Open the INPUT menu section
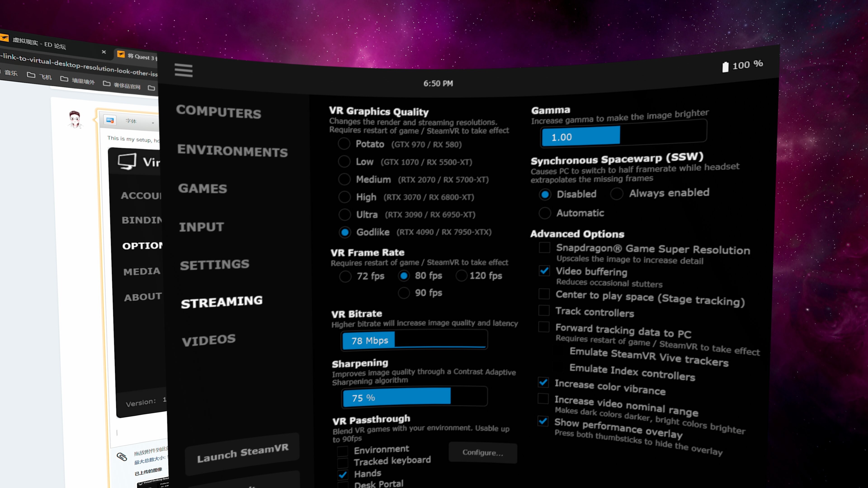Screen dimensions: 868x488 pyautogui.click(x=201, y=227)
